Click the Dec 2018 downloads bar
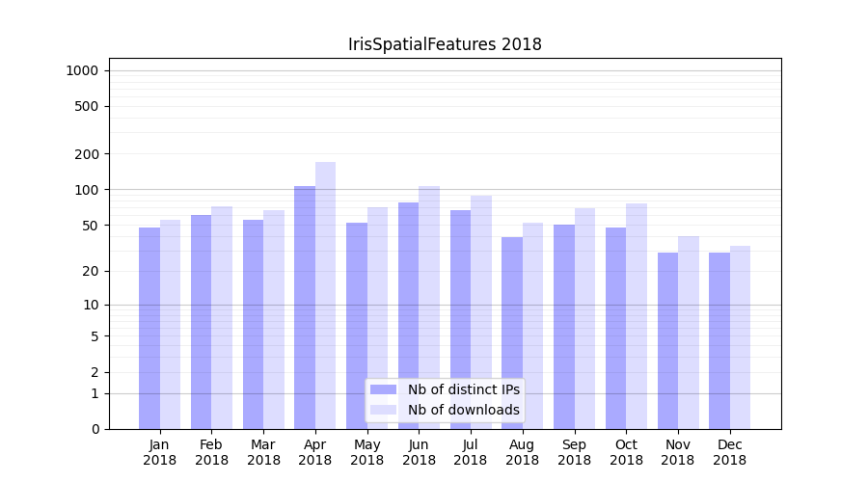 point(740,337)
